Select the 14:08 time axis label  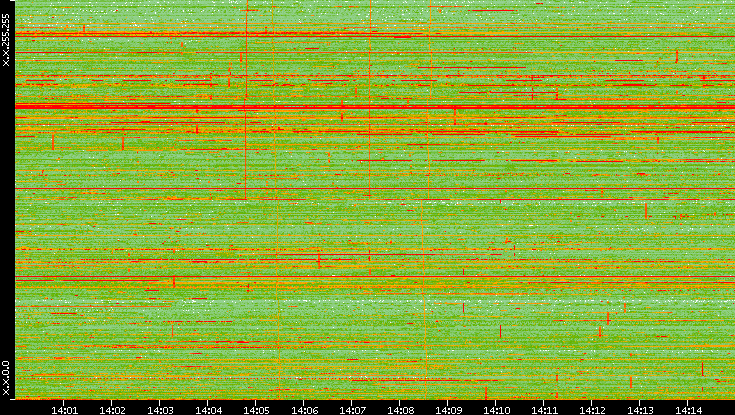point(400,410)
